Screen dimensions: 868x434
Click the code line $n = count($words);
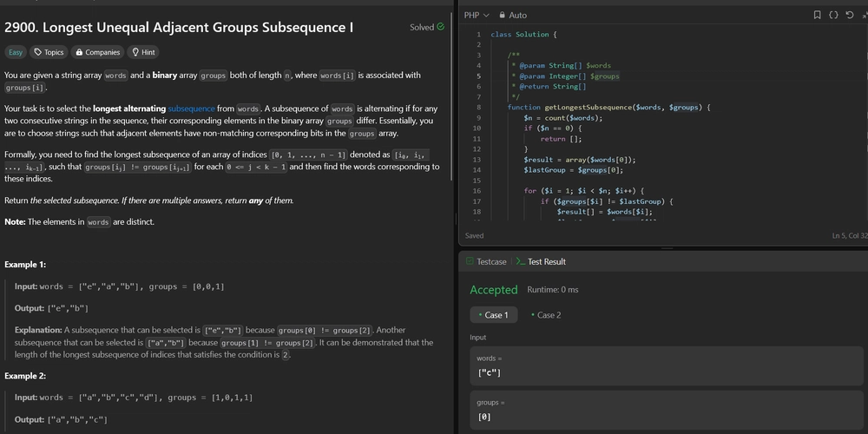click(x=563, y=118)
